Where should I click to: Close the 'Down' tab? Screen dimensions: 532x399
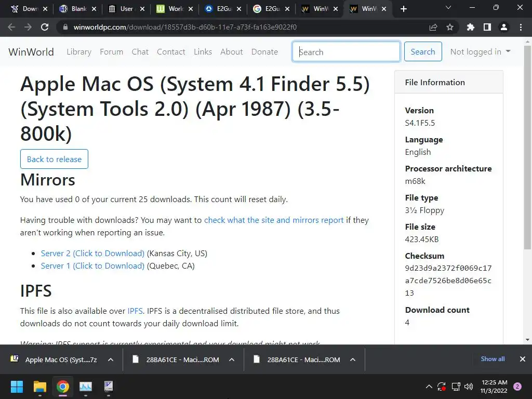(x=46, y=9)
